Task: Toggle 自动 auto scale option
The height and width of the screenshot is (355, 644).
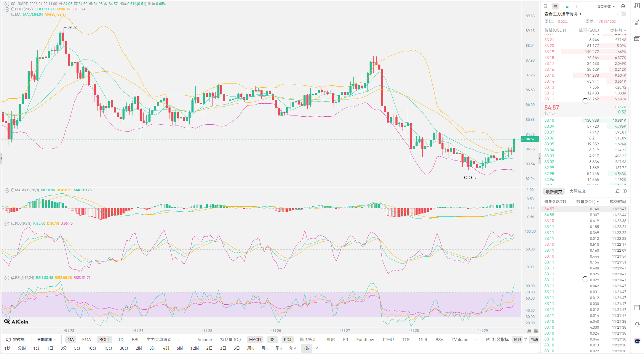Action: 534,340
